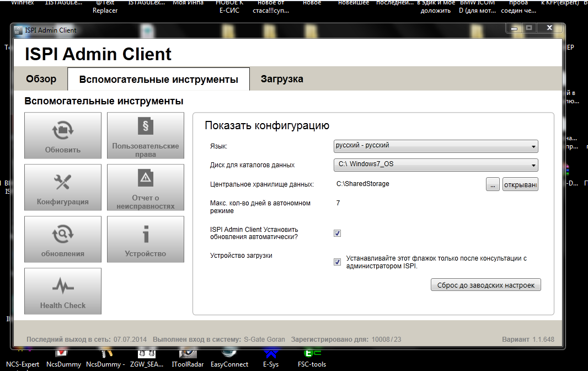
Task: Switch to the Загрузка tab
Action: (282, 79)
